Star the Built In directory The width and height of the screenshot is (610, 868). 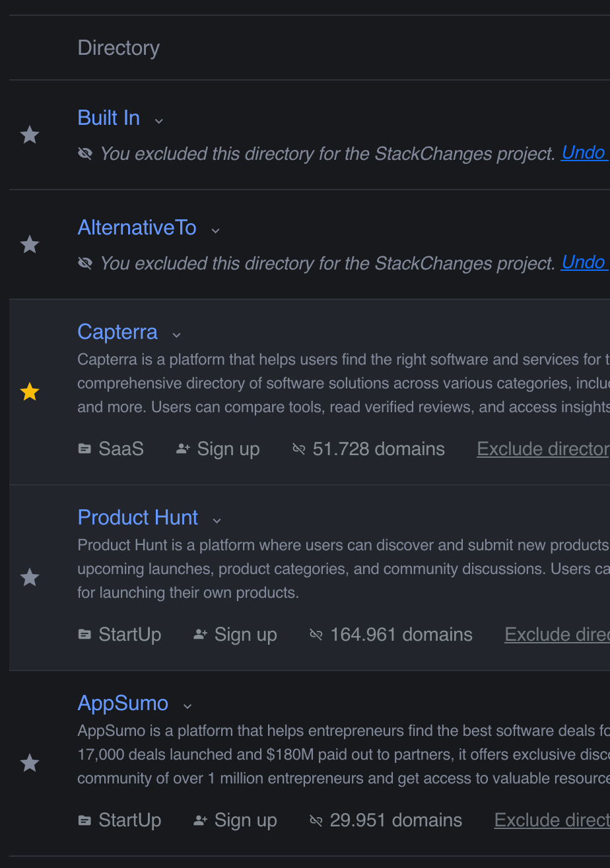click(30, 135)
